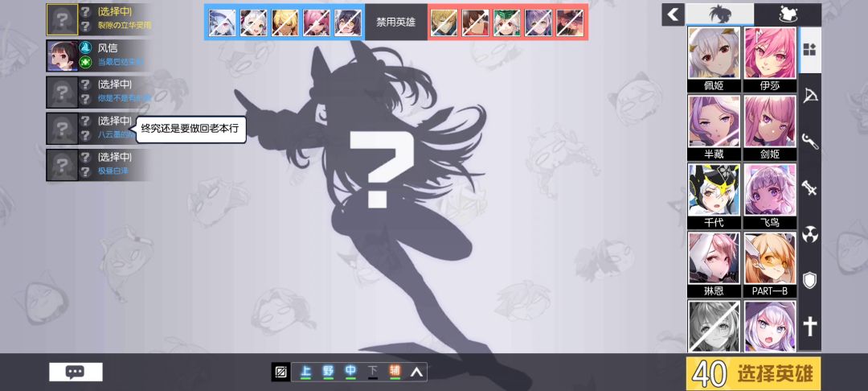
Task: Toggle the 上 (top) lane preference
Action: click(x=305, y=372)
